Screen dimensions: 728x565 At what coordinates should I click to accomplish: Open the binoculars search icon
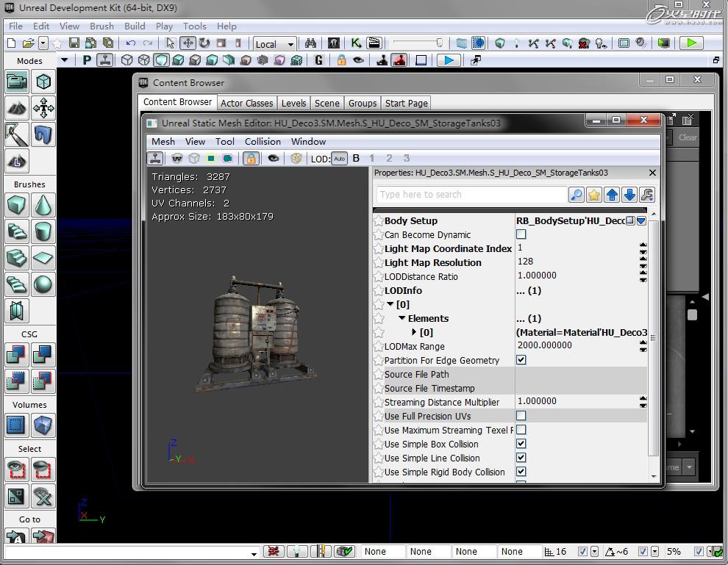310,43
